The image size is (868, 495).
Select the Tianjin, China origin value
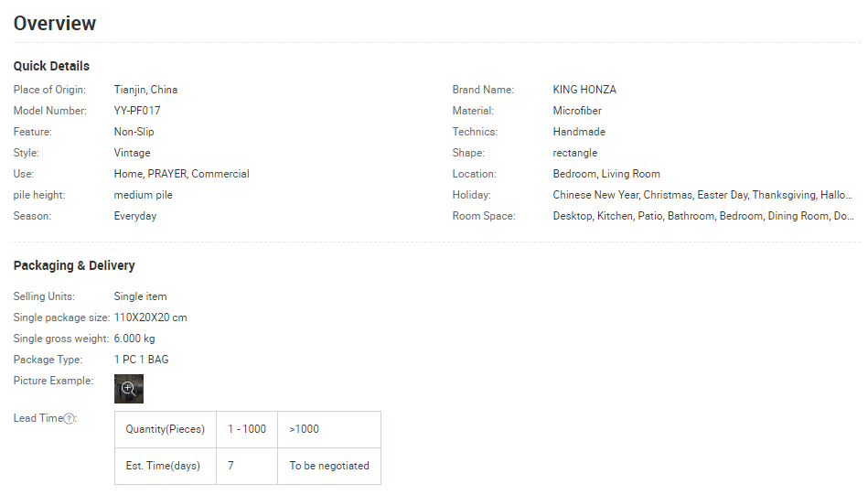click(x=145, y=90)
